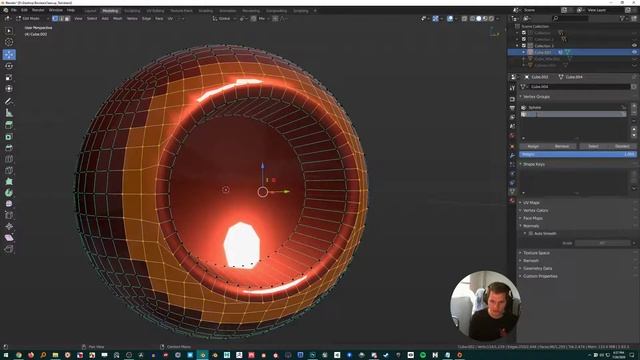Open the viewport shading options dropdown
This screenshot has width=640, height=360.
click(x=497, y=18)
